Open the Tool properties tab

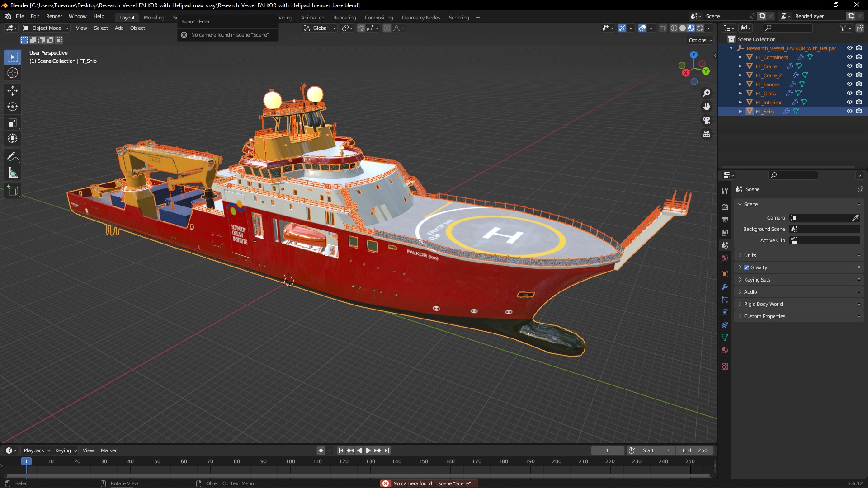point(725,191)
